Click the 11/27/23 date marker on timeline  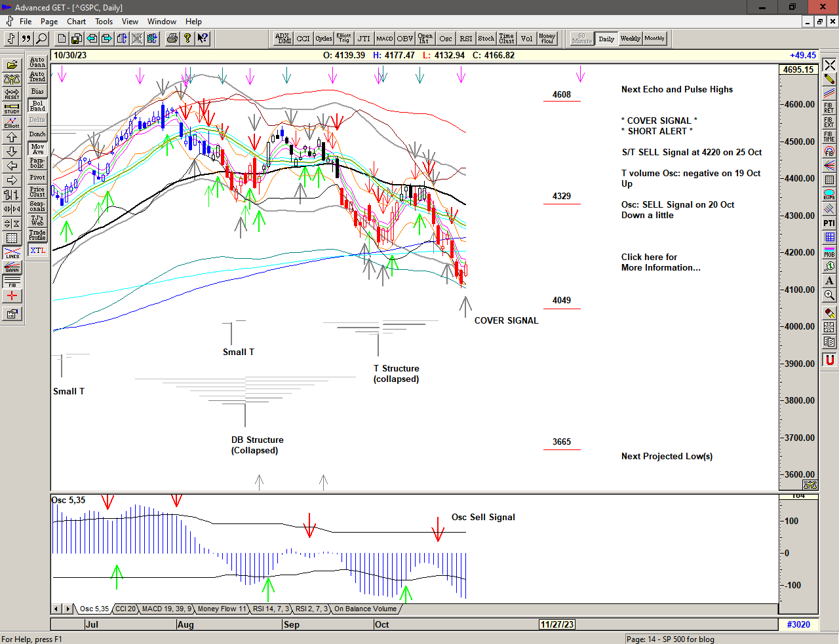(556, 624)
